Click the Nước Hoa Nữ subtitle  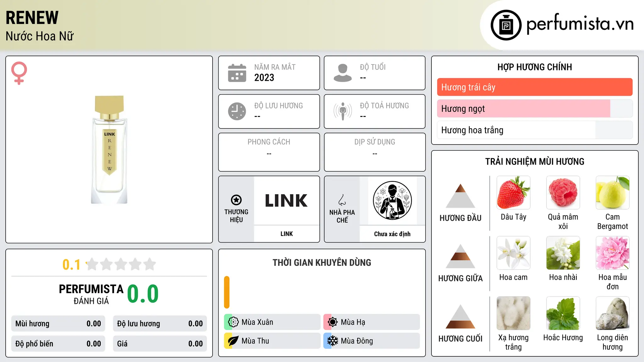(40, 36)
